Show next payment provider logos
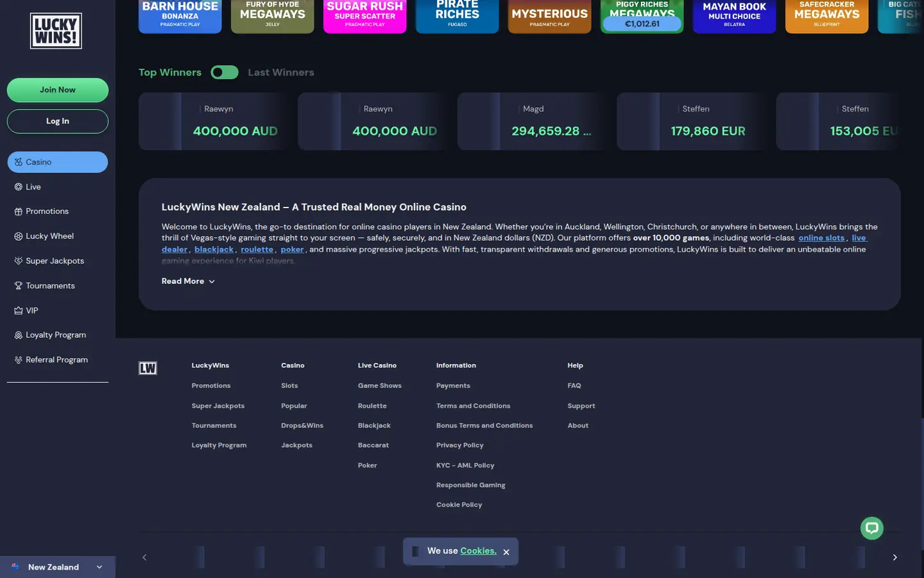Image resolution: width=924 pixels, height=578 pixels. click(894, 557)
